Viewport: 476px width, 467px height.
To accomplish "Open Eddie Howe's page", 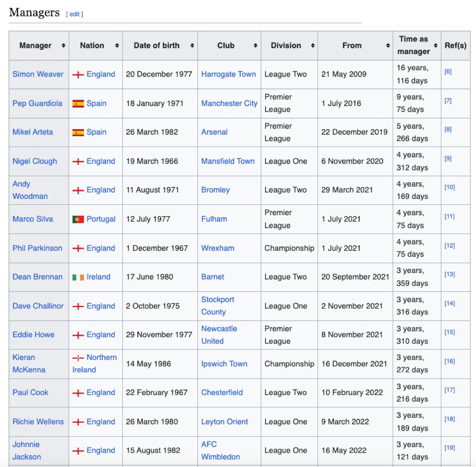I will coord(34,335).
